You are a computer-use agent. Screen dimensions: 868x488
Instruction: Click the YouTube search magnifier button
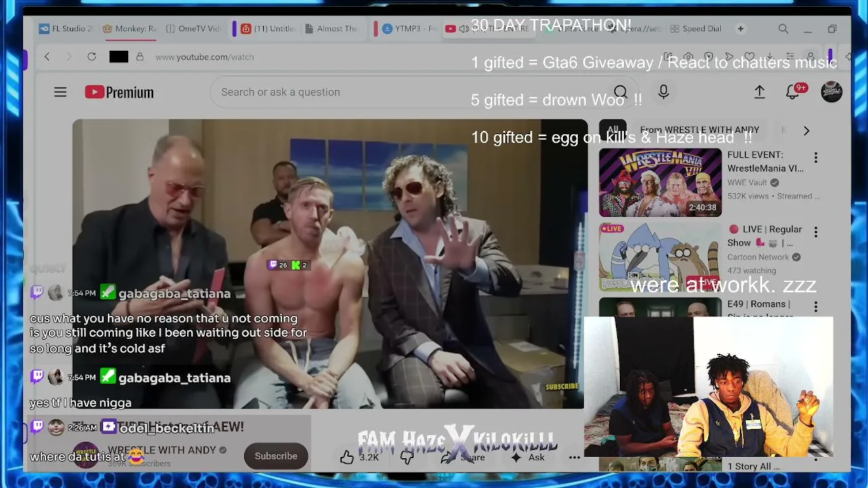pyautogui.click(x=620, y=92)
